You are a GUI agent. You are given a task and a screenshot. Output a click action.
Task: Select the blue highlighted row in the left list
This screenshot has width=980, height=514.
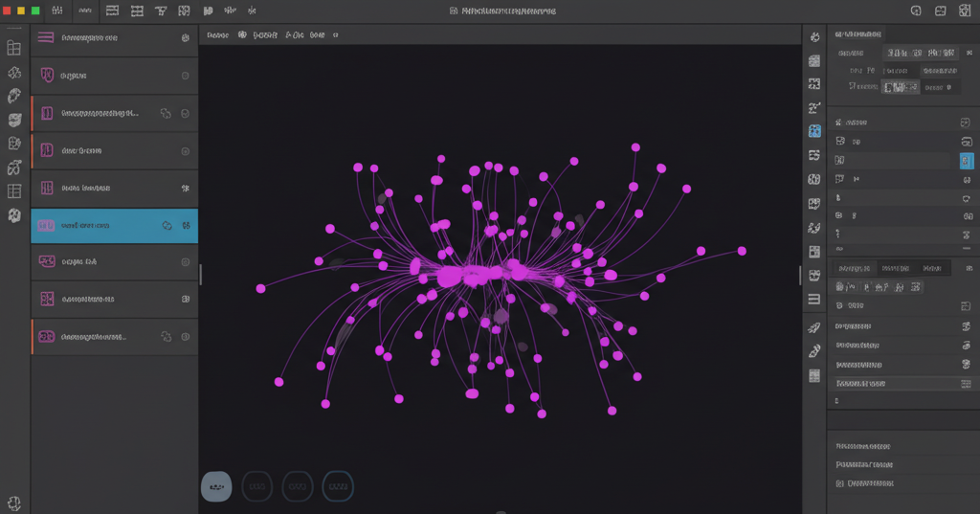coord(115,226)
